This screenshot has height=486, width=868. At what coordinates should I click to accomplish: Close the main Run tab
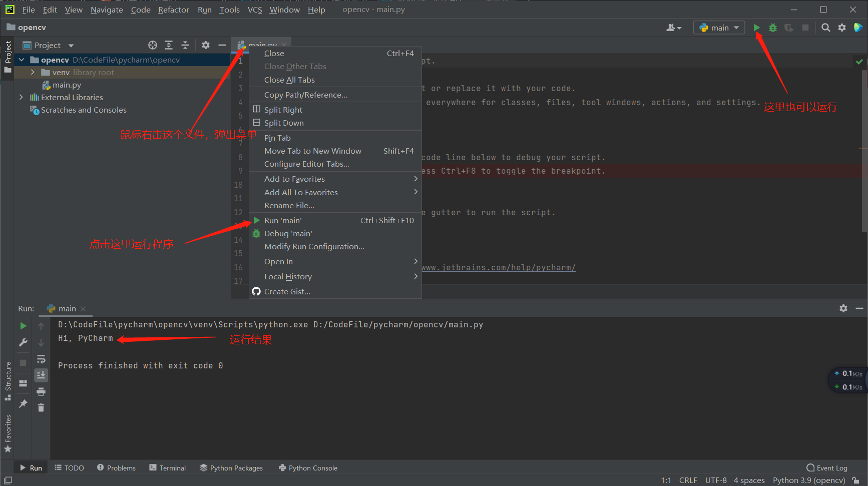[x=83, y=309]
